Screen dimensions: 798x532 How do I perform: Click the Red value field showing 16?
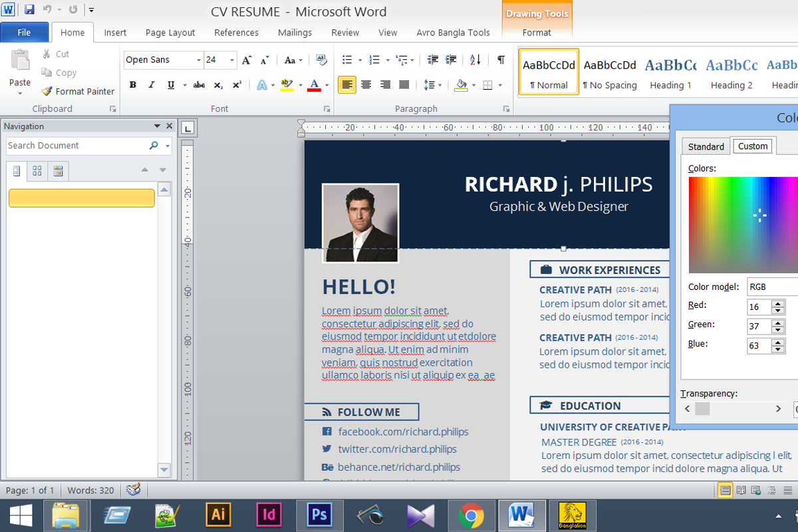(758, 307)
